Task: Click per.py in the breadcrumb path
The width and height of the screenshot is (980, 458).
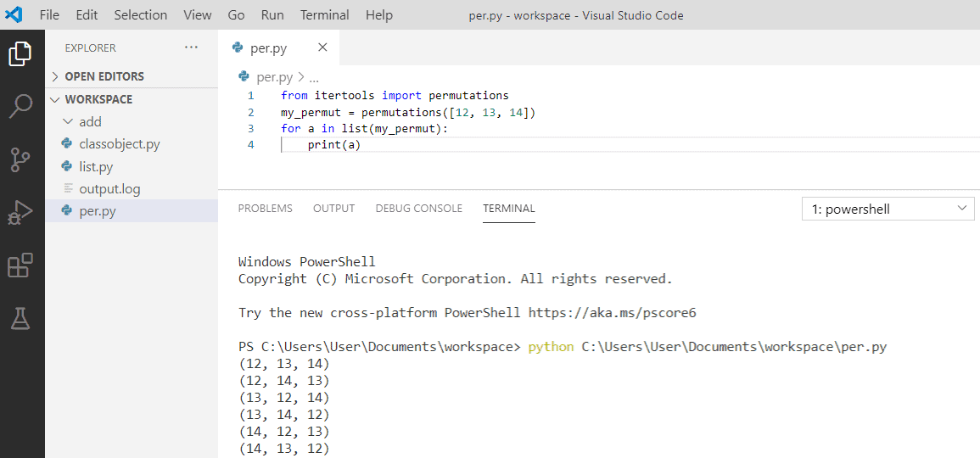Action: tap(274, 77)
